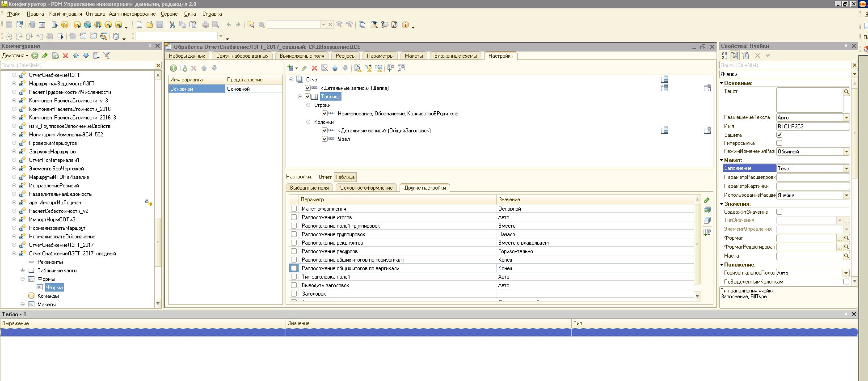This screenshot has height=381, width=868.
Task: Open the РежимИзмененияРазмера dropdown showing Обычный
Action: tap(846, 152)
